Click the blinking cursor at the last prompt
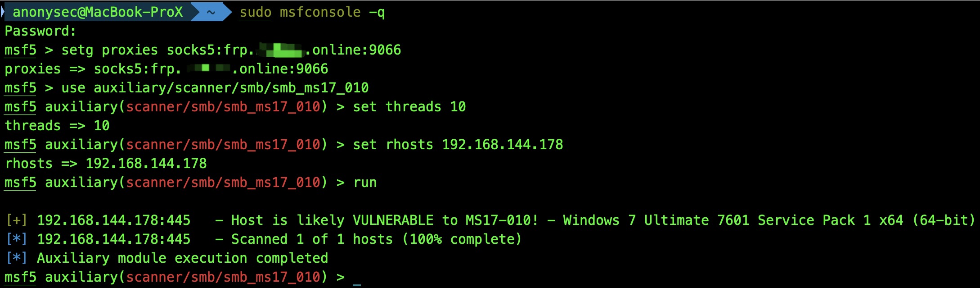Screen dimensions: 980x288 [x=357, y=284]
